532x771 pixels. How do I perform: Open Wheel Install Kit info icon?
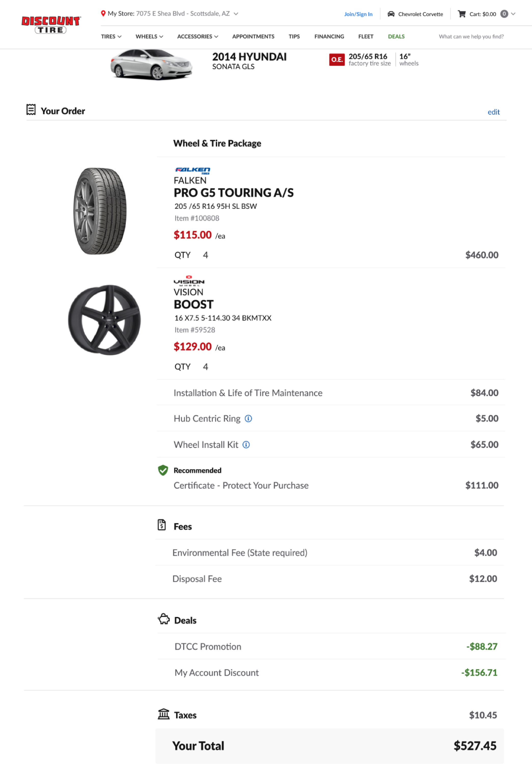[x=246, y=445]
